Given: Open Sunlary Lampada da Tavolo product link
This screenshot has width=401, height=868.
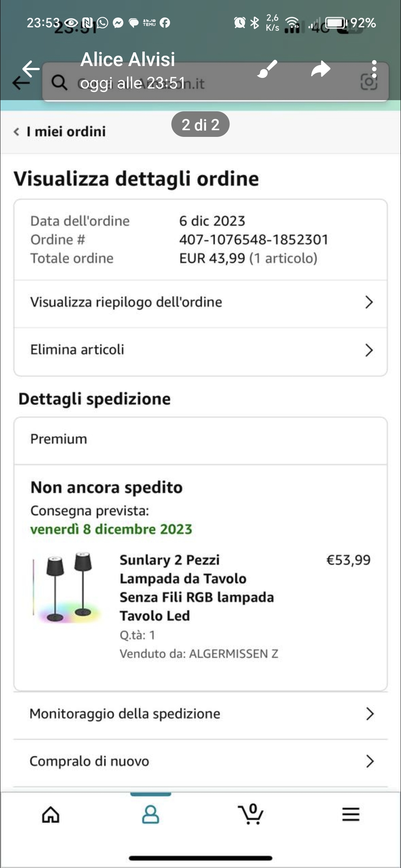Looking at the screenshot, I should pos(196,588).
